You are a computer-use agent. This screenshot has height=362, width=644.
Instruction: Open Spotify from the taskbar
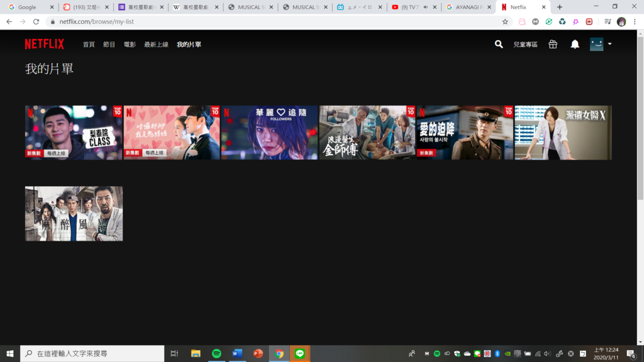point(216,353)
